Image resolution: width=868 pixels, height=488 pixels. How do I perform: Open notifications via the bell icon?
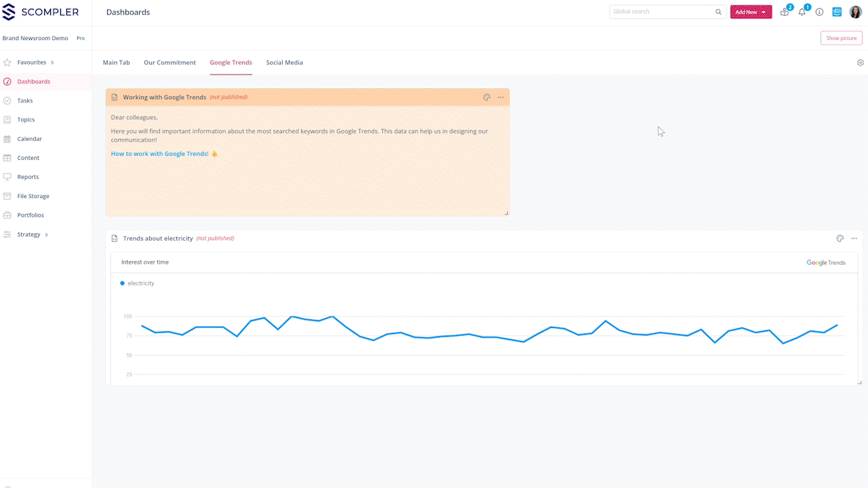802,12
